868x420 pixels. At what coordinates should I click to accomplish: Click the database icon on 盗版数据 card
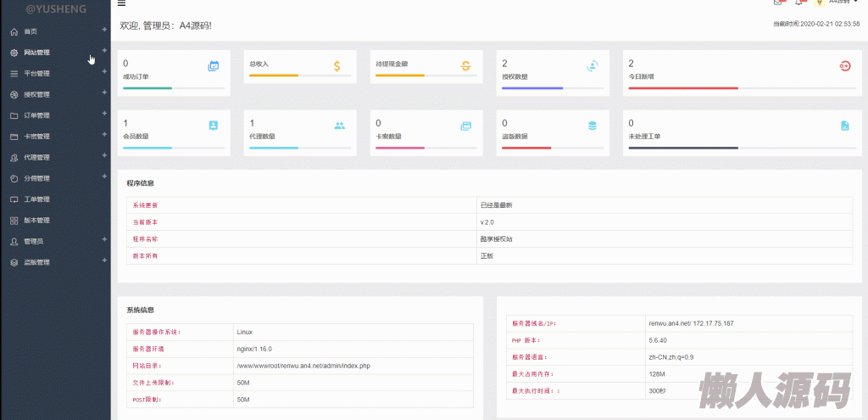click(x=593, y=126)
